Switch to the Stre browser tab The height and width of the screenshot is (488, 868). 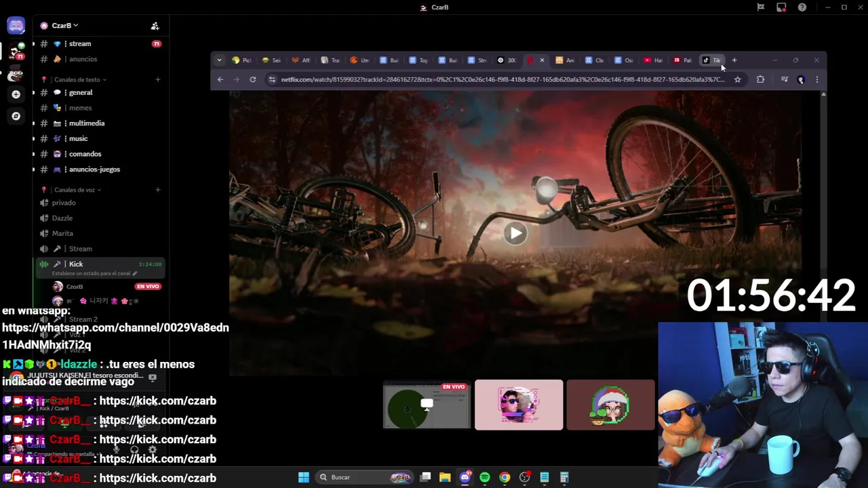pos(477,60)
